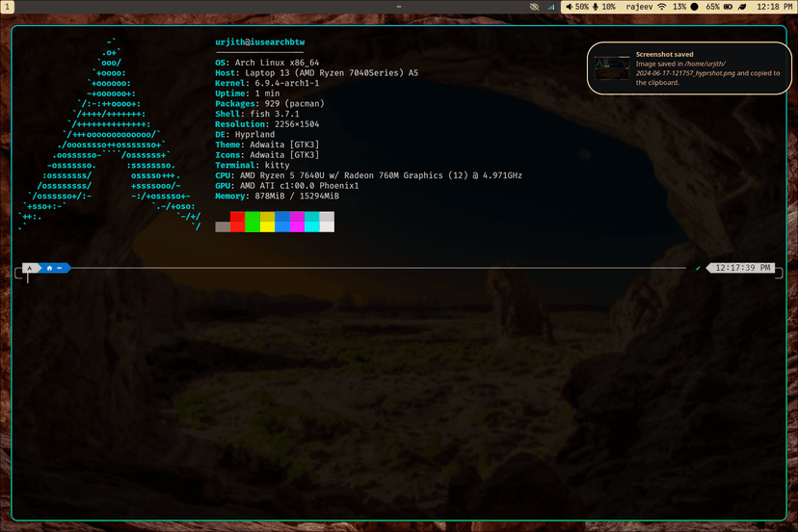
Task: Click the crossed-out eye icon in top bar
Action: point(534,7)
